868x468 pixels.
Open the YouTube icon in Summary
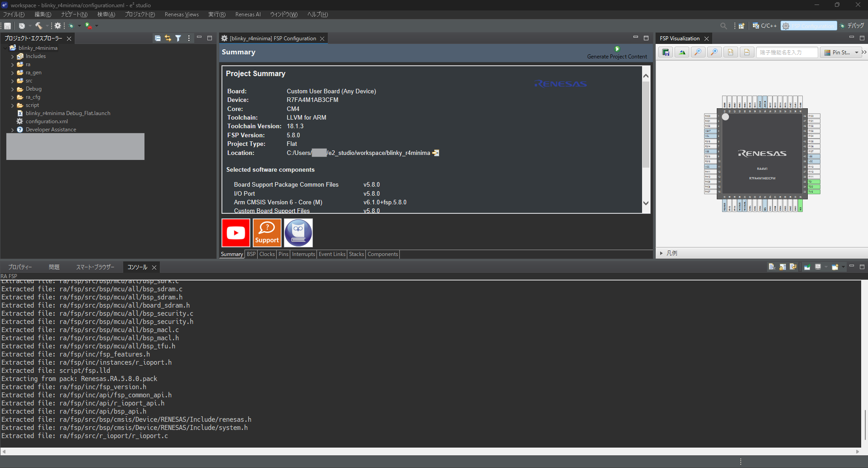point(236,233)
